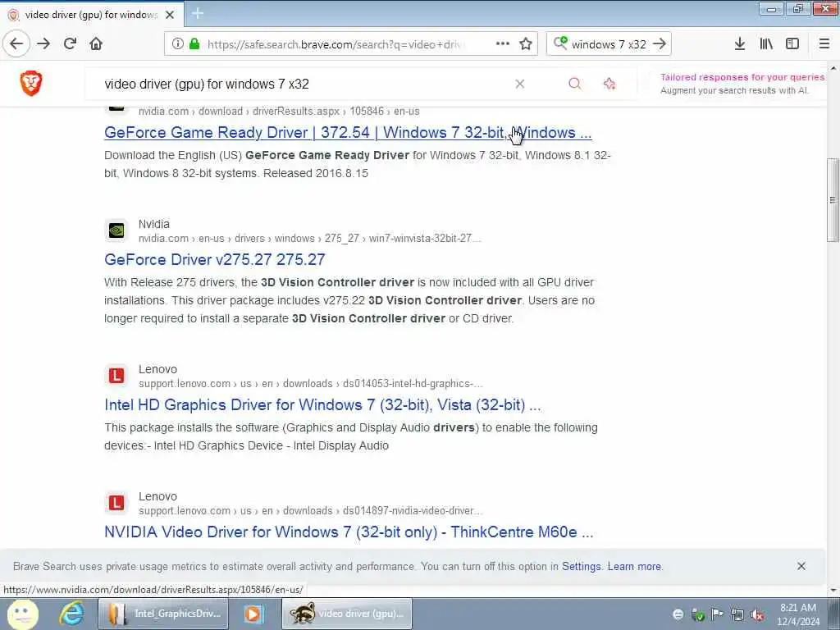Reload the current page

click(70, 44)
